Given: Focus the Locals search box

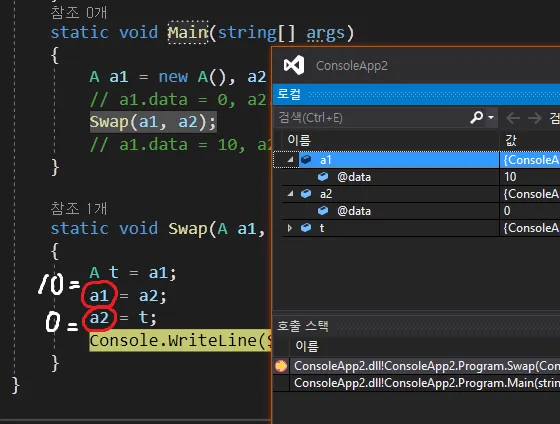Looking at the screenshot, I should tap(373, 118).
